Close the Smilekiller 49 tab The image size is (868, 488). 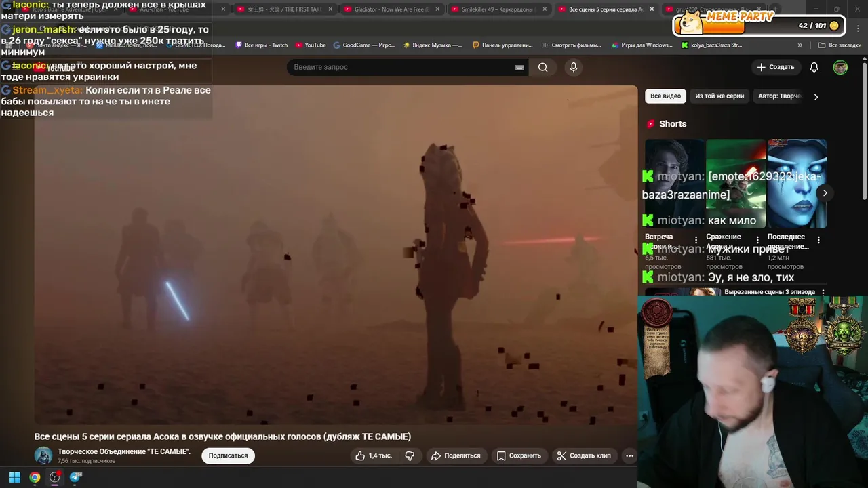point(545,9)
